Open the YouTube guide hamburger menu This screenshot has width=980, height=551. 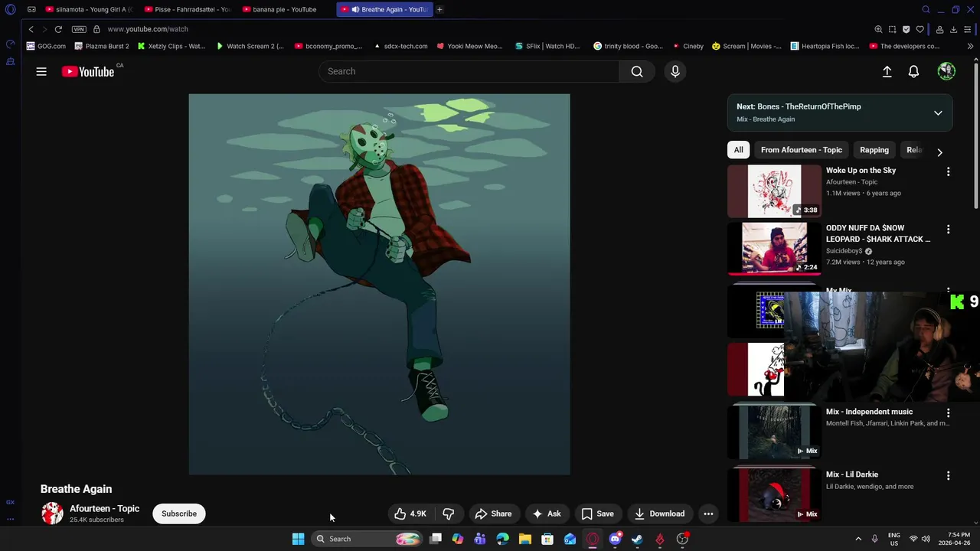41,71
